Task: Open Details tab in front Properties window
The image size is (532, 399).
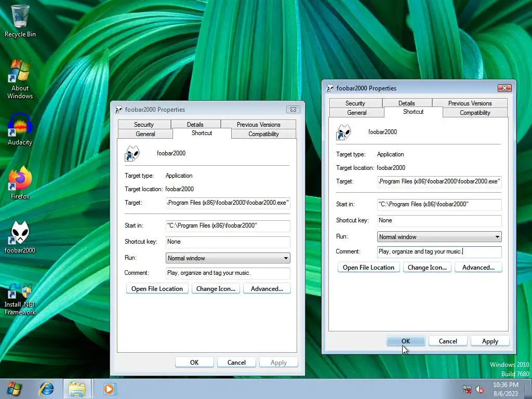Action: coord(406,103)
